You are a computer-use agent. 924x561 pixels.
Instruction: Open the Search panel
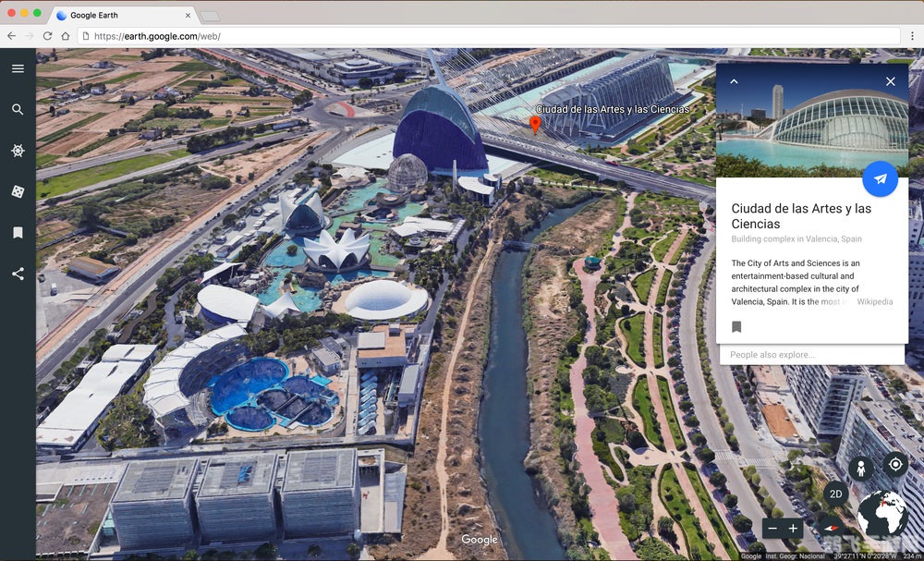pyautogui.click(x=18, y=108)
